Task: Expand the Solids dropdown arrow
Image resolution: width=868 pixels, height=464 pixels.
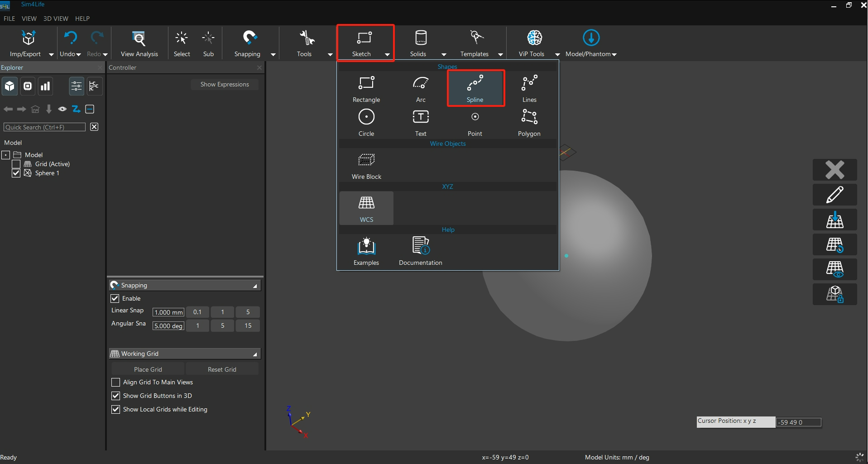Action: pyautogui.click(x=444, y=54)
